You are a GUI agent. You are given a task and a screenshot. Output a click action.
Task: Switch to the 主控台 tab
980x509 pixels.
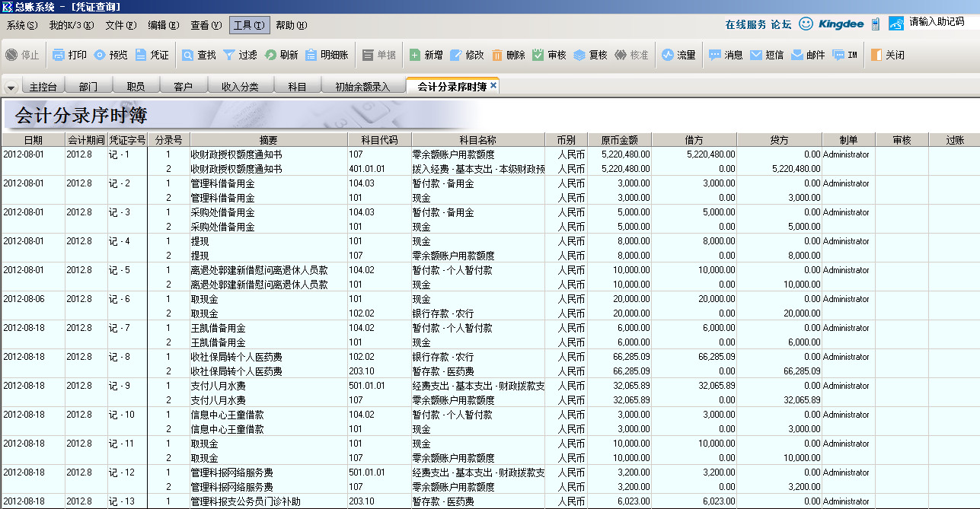coord(43,87)
